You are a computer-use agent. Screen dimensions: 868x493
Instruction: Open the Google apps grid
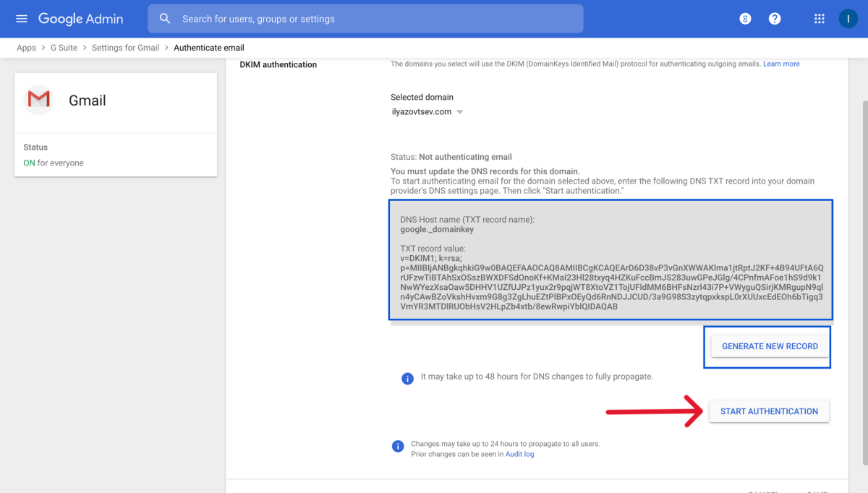point(820,19)
